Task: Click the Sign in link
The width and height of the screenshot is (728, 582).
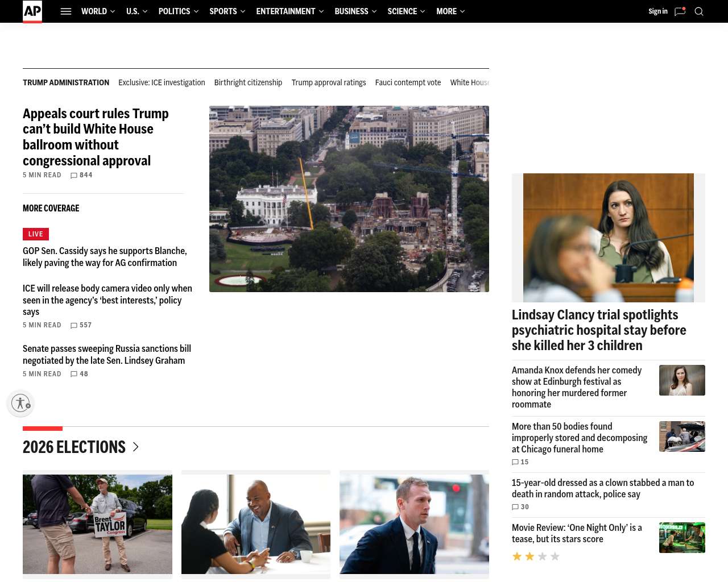Action: coord(658,11)
